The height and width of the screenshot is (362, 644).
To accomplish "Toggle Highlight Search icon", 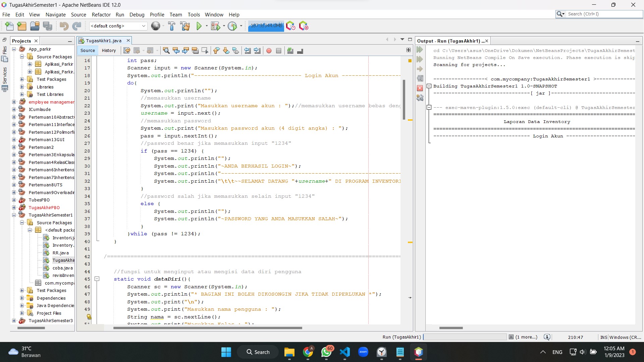I will point(195,51).
